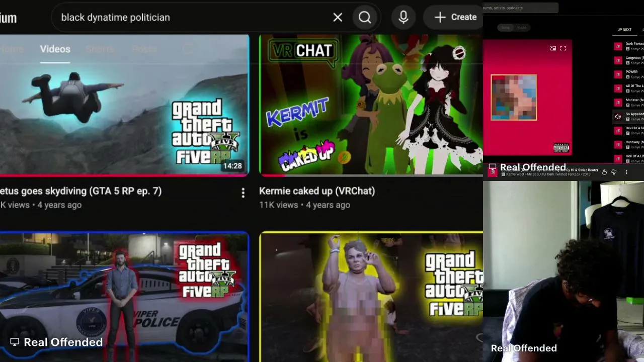This screenshot has width=644, height=362.
Task: Open the yellow-outlined GTA Five RP thumbnail
Action: 371,297
